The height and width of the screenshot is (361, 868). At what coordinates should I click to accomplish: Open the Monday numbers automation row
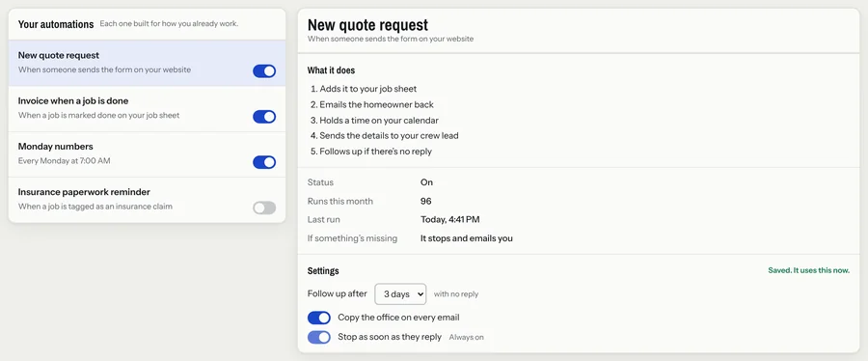pyautogui.click(x=148, y=154)
